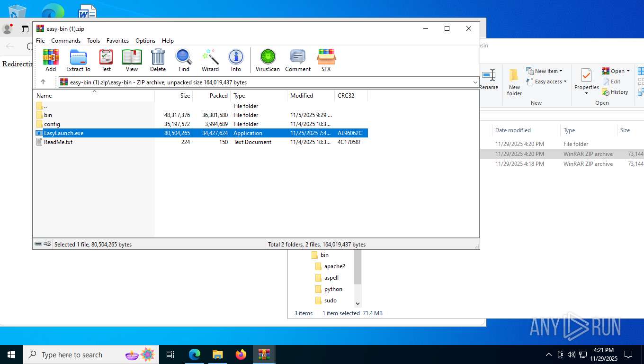Click the Delete trash can icon
The image size is (644, 364).
pos(158,60)
